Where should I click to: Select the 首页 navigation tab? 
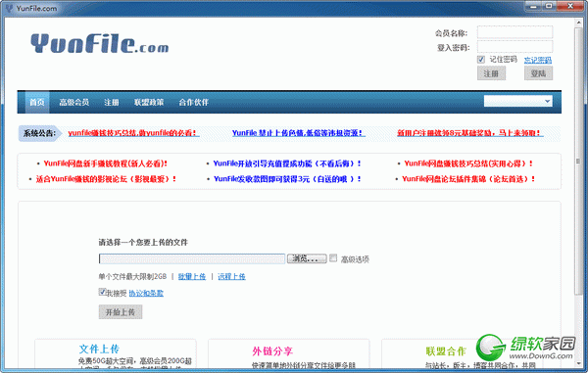click(37, 102)
